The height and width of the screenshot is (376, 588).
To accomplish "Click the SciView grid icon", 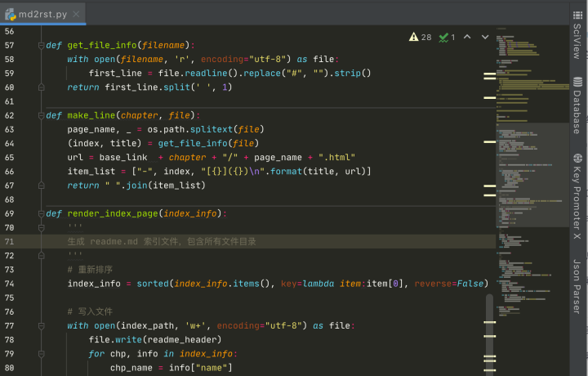I will pos(577,15).
